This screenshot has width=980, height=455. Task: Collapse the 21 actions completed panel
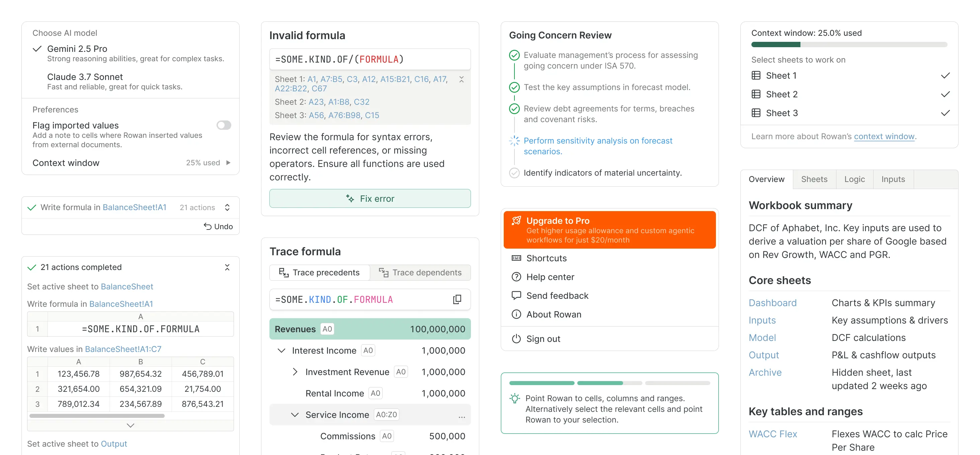point(227,267)
